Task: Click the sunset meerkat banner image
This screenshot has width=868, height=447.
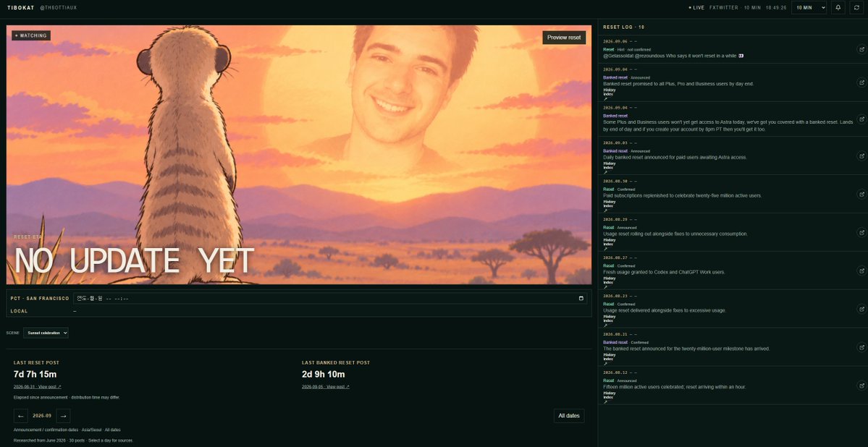Action: pos(299,155)
